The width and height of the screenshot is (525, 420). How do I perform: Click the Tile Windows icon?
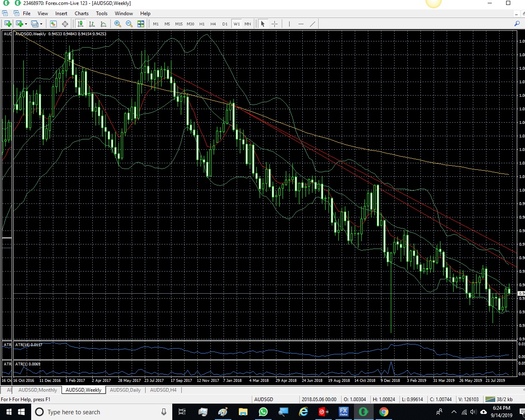coord(141,24)
